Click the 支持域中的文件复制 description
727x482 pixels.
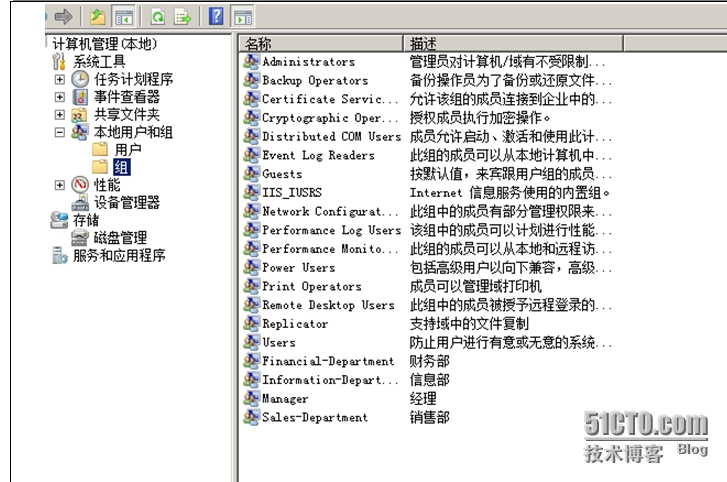pos(469,323)
